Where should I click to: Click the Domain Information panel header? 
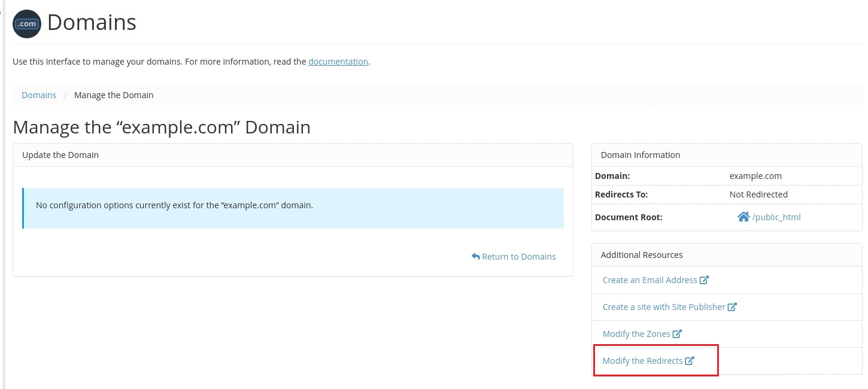(640, 154)
